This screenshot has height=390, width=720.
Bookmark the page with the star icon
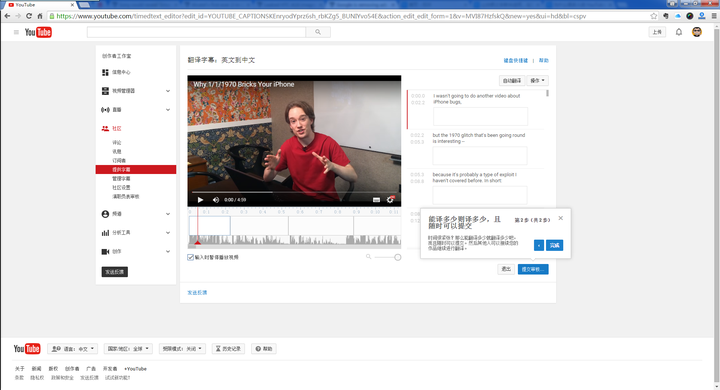tap(654, 16)
